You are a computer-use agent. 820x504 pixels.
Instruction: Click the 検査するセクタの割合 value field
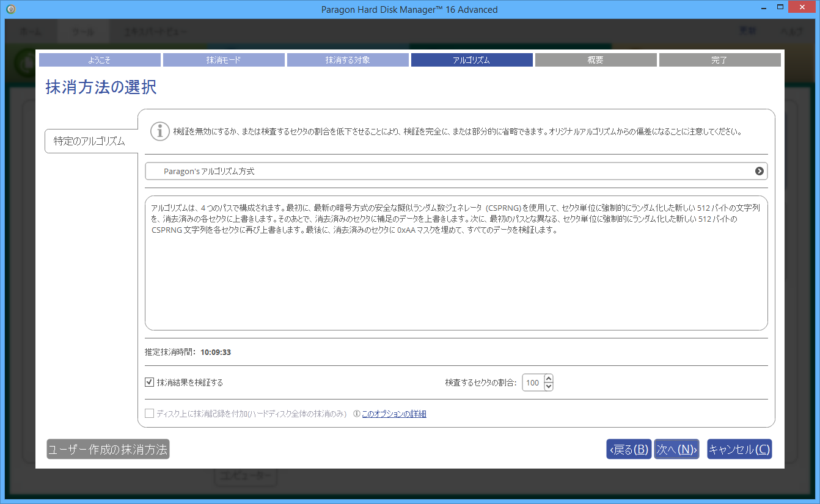tap(533, 382)
